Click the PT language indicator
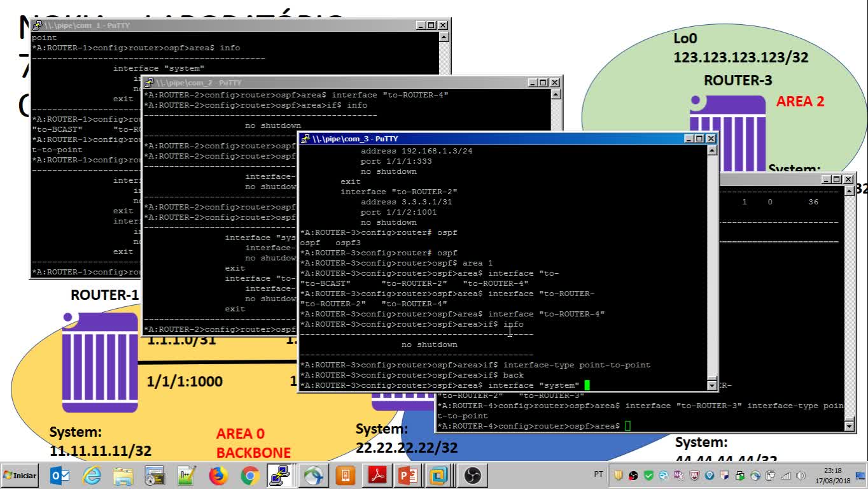868x489 pixels. [598, 474]
